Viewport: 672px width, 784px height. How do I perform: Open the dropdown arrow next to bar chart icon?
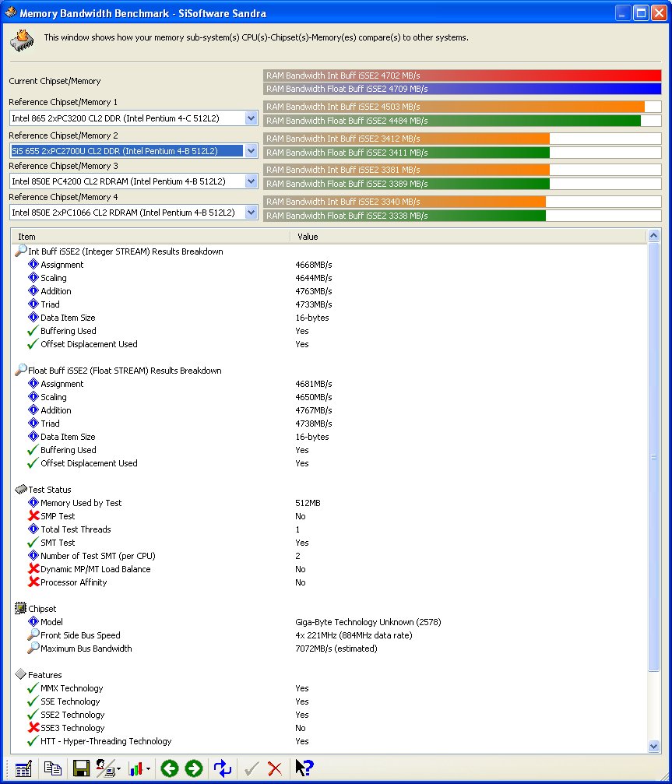(148, 769)
